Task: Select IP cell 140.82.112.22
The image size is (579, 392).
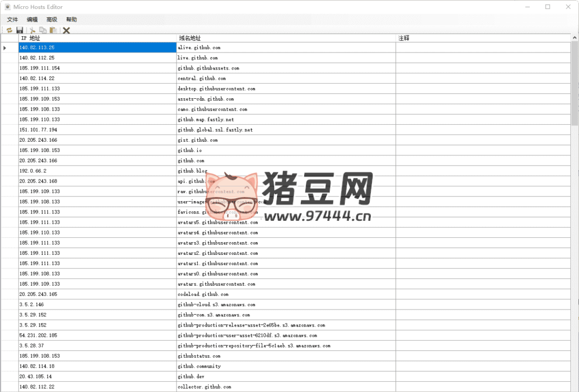Action: (x=97, y=387)
